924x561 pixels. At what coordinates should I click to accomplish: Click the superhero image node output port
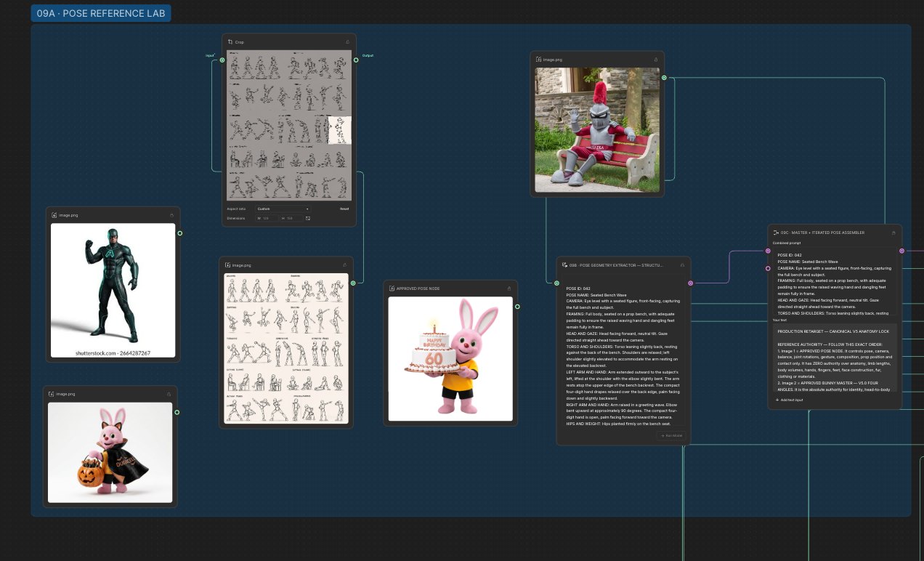coord(179,233)
